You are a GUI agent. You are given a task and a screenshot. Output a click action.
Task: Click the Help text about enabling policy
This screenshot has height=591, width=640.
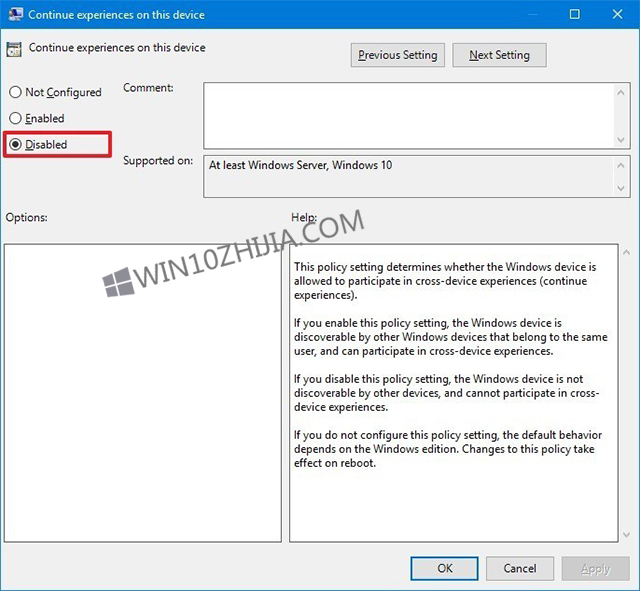click(451, 337)
